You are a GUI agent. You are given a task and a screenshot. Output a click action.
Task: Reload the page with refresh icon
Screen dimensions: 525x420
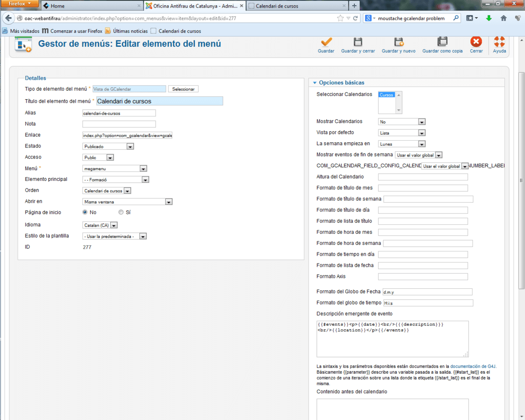355,18
